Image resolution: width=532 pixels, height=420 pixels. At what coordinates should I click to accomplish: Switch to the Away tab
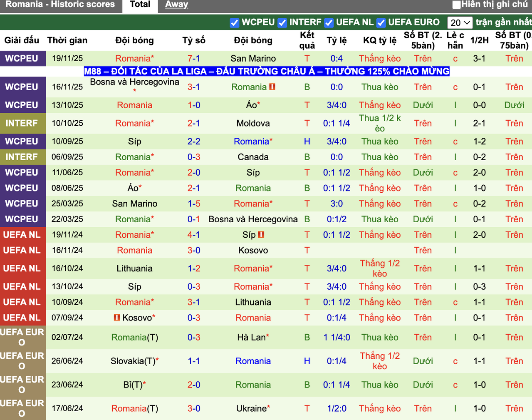pyautogui.click(x=176, y=5)
